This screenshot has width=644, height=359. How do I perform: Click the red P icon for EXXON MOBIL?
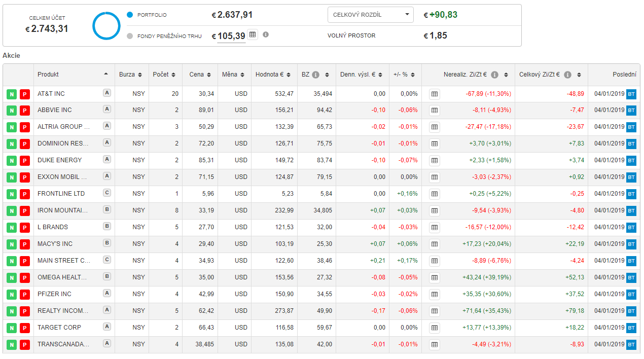pyautogui.click(x=25, y=178)
